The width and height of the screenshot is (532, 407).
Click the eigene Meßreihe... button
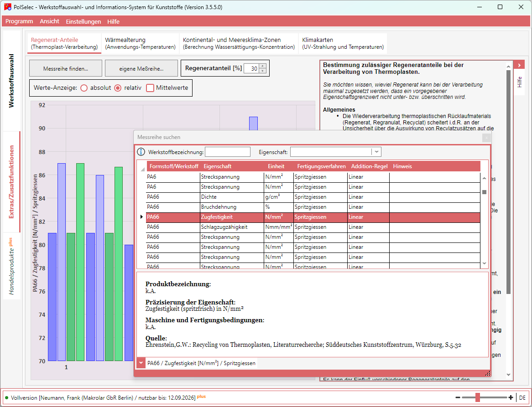(141, 68)
